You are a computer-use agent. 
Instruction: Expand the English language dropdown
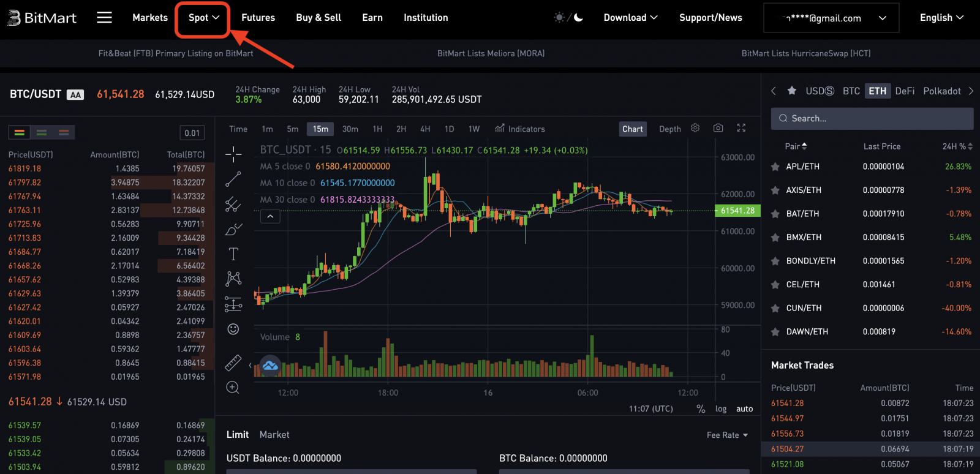tap(941, 18)
